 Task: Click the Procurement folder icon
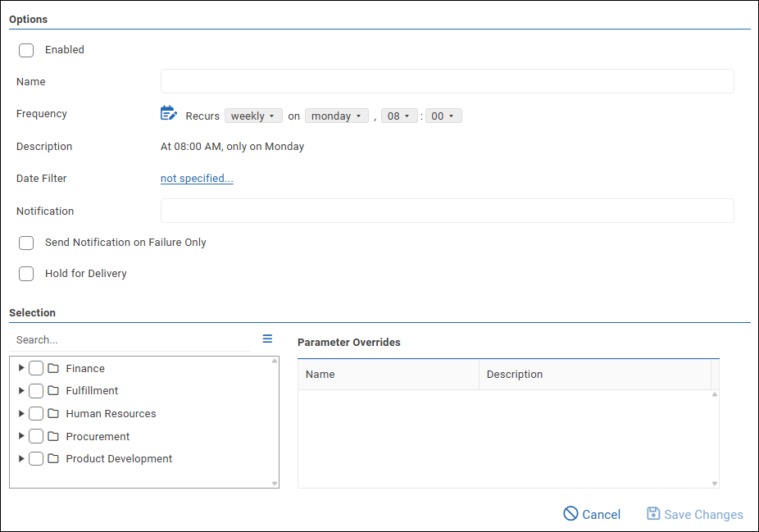click(53, 436)
